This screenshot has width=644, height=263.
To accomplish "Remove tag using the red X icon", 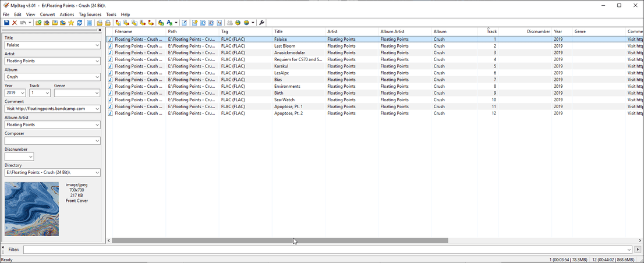I will coord(15,23).
